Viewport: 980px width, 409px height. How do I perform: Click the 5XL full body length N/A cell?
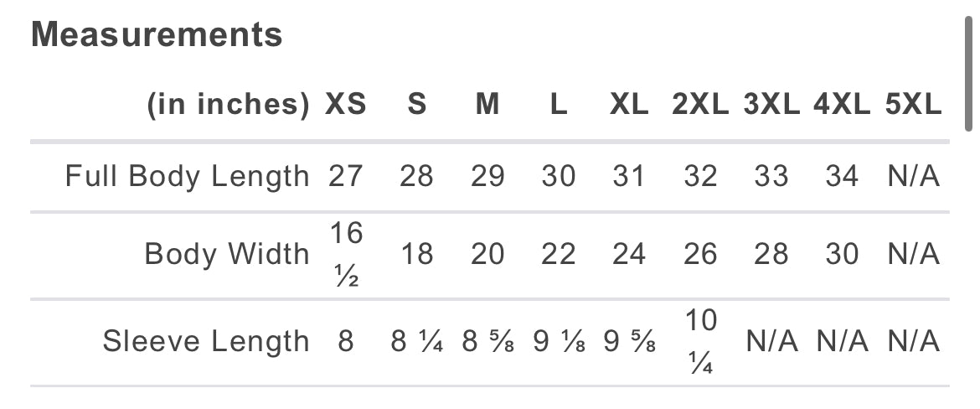click(913, 176)
